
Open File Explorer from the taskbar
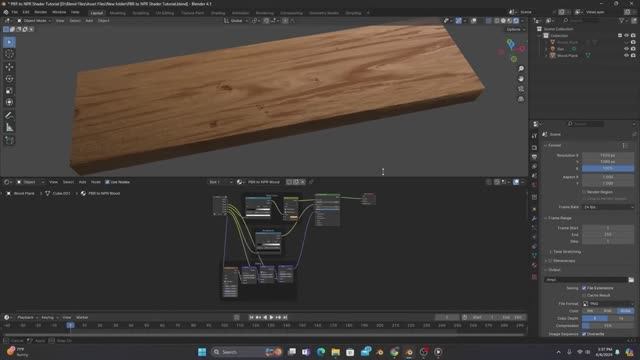click(x=336, y=352)
